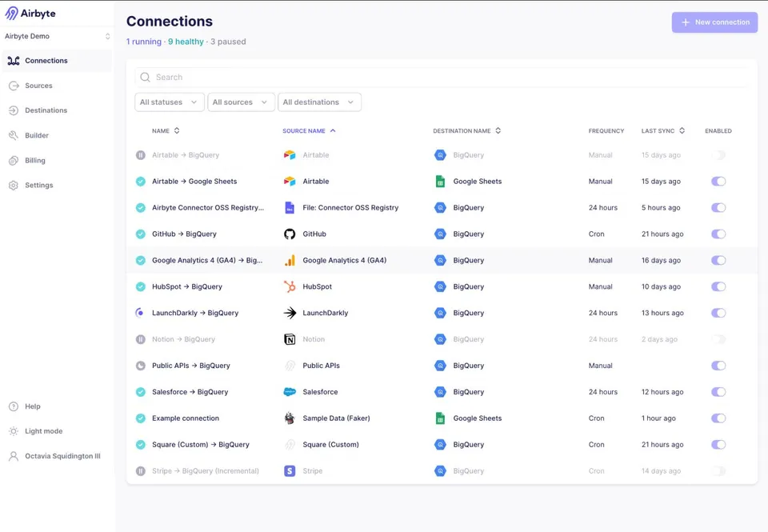Disable the Salesforce → BigQuery toggle
Viewport: 768px width, 532px height.
[x=718, y=392]
